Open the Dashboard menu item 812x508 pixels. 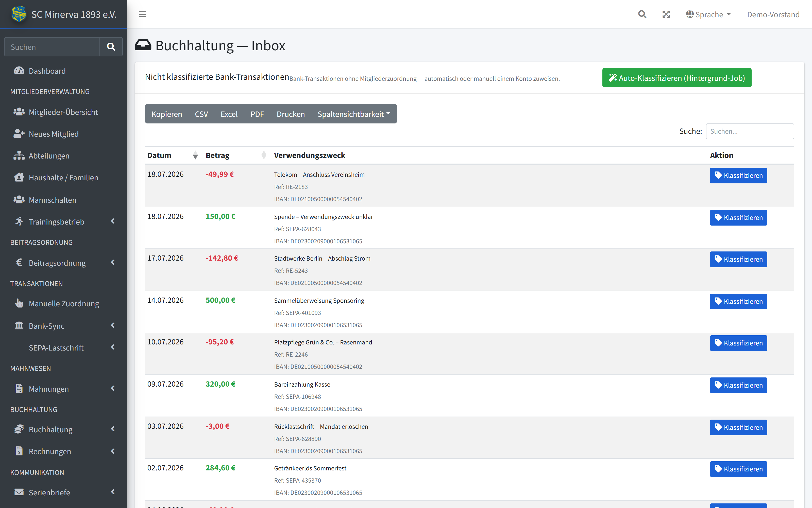pos(63,71)
